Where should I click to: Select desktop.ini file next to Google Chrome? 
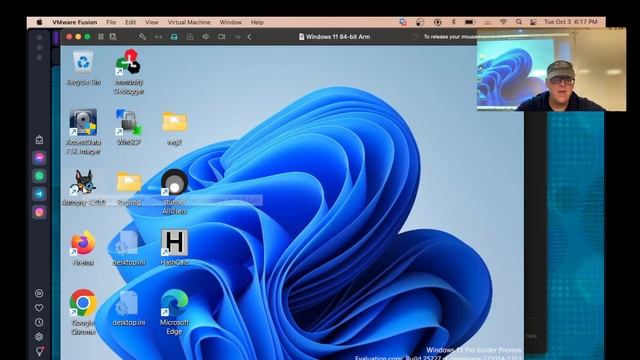129,308
